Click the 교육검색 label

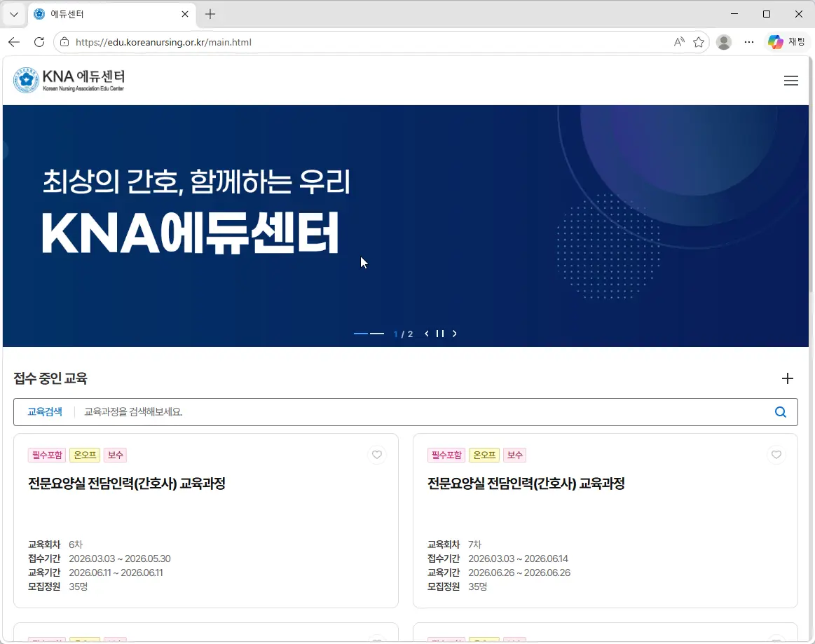(45, 412)
